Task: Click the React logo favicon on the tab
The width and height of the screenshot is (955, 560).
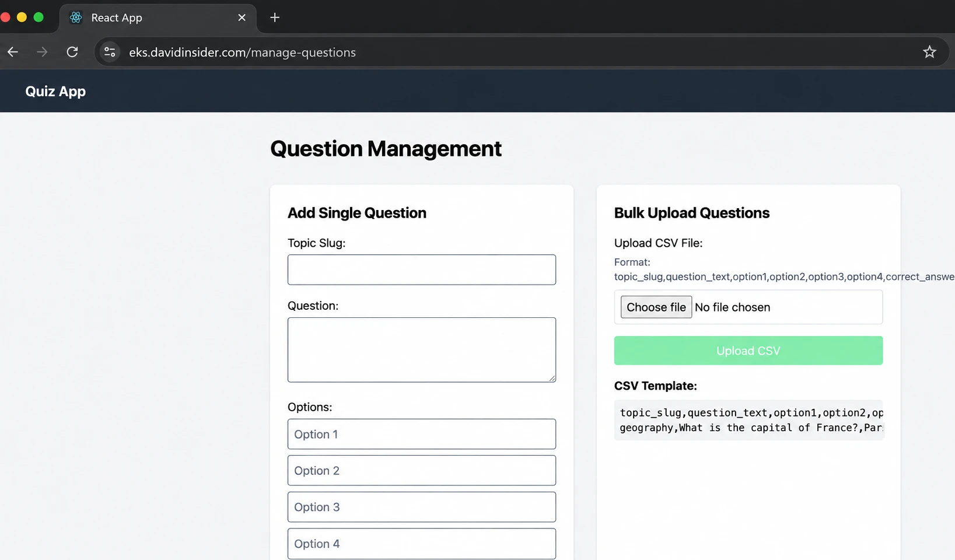Action: point(76,17)
